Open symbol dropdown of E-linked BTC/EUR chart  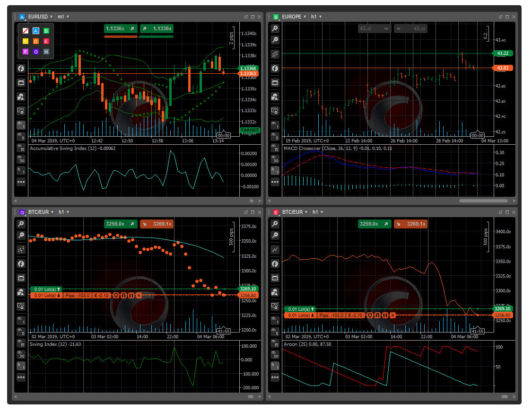pyautogui.click(x=295, y=212)
